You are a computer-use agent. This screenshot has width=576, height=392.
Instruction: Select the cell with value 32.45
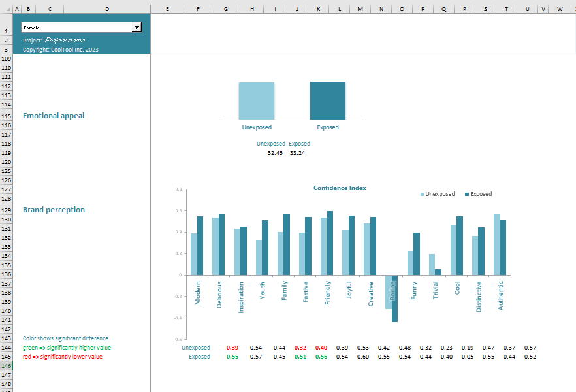(x=275, y=153)
